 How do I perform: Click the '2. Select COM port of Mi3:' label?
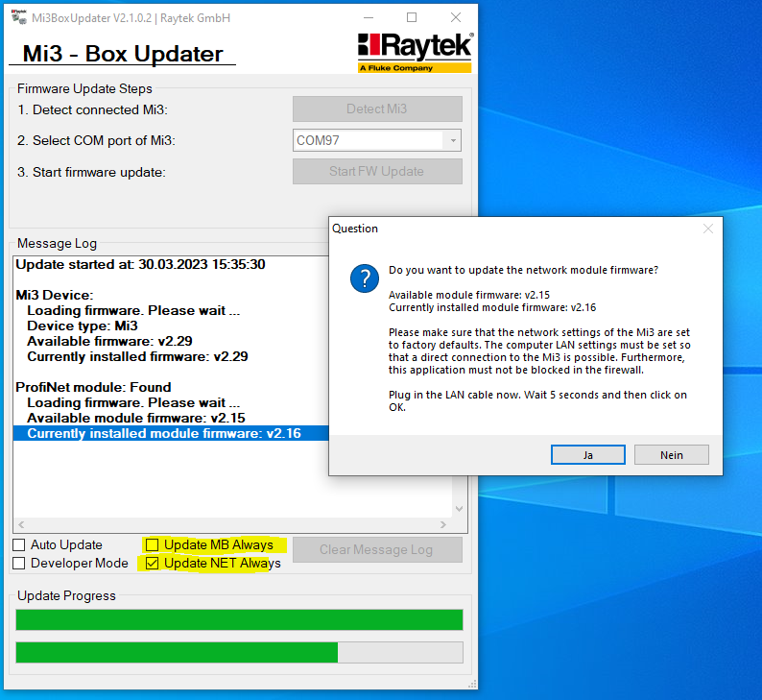96,140
